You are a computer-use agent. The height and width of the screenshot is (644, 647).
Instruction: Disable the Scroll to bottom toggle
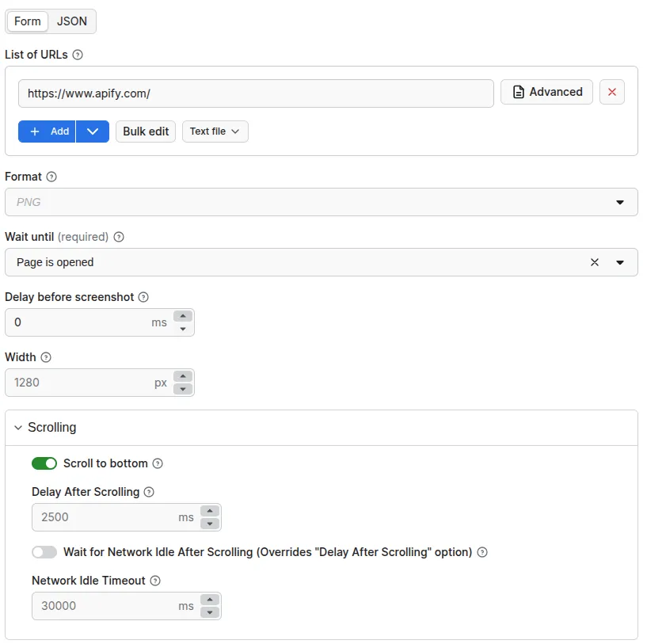pos(44,463)
